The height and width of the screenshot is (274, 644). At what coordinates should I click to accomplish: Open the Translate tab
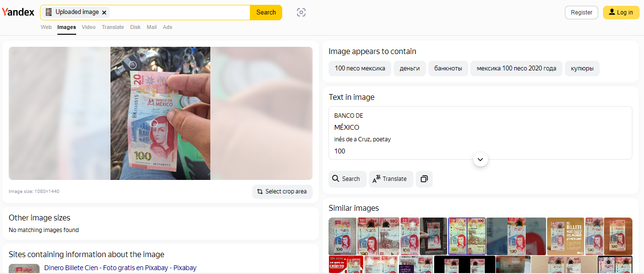tap(112, 27)
